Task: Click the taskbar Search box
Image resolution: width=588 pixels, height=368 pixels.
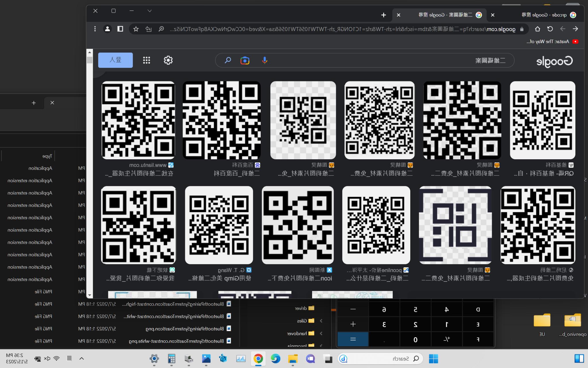Action: point(380,359)
